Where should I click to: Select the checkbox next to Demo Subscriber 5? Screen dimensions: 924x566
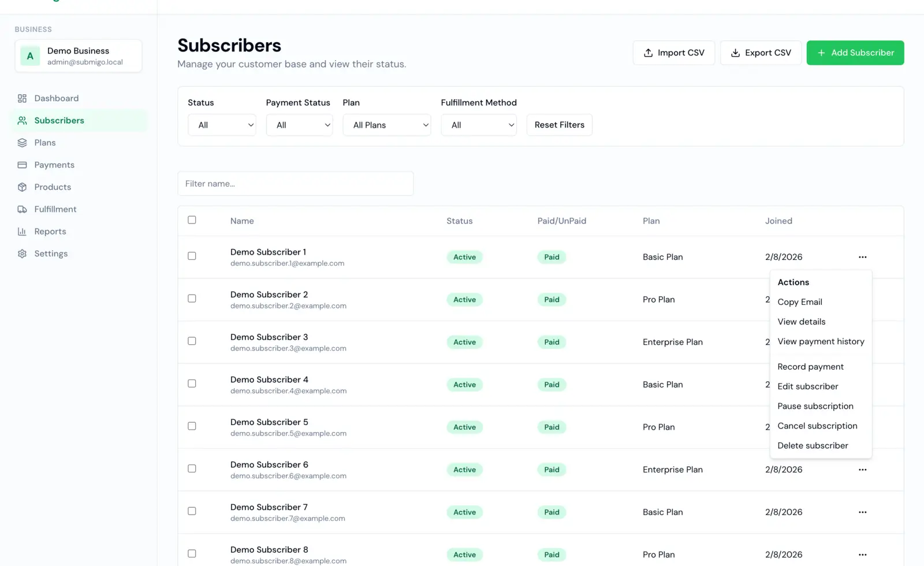coord(192,426)
